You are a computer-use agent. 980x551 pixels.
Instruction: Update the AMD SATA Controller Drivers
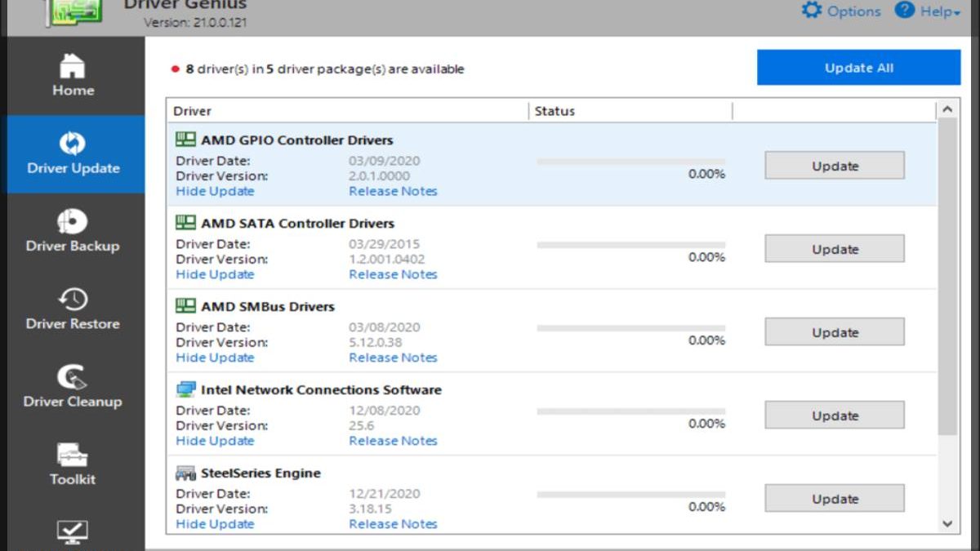[835, 249]
